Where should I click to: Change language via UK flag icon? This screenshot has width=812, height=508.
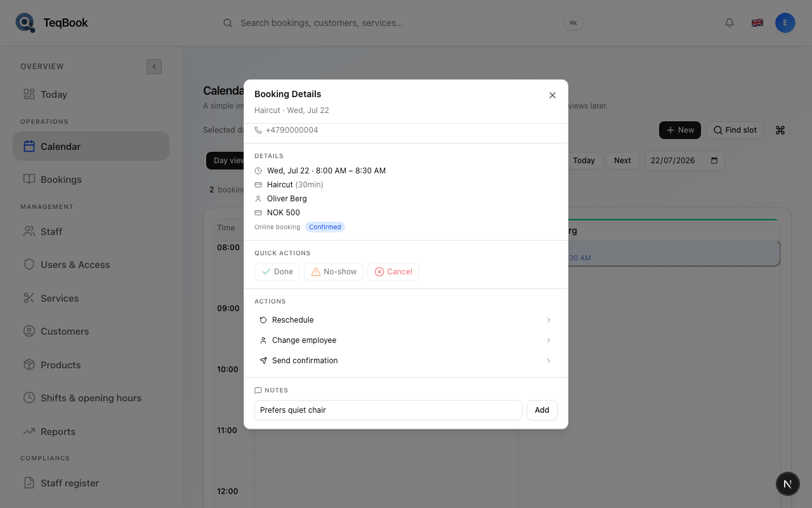(757, 23)
